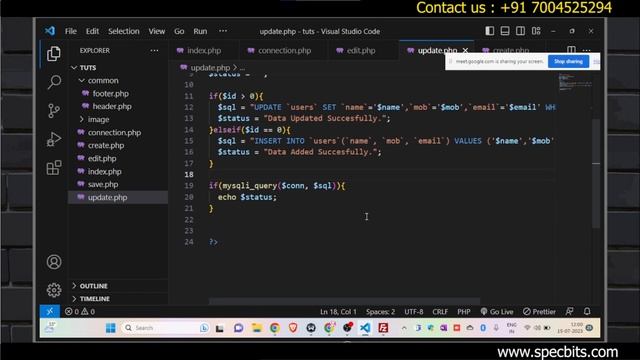Open the Run menu
640x360 pixels.
point(200,31)
